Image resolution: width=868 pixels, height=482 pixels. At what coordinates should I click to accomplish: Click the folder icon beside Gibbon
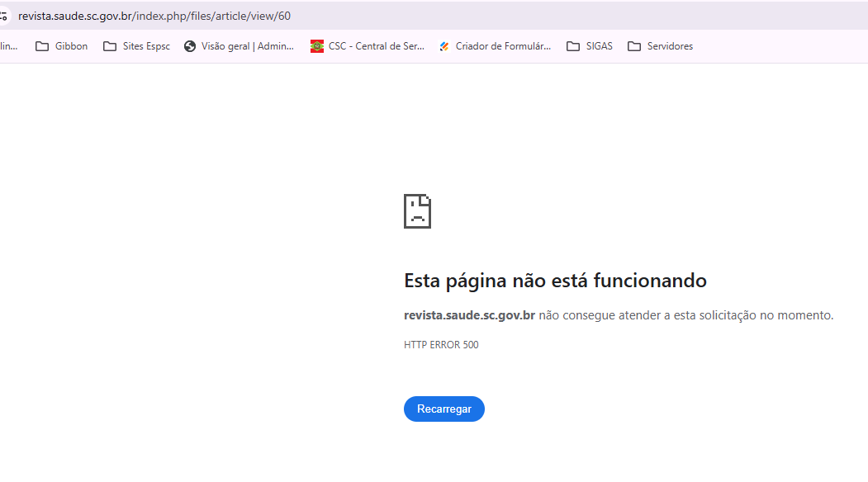(42, 46)
